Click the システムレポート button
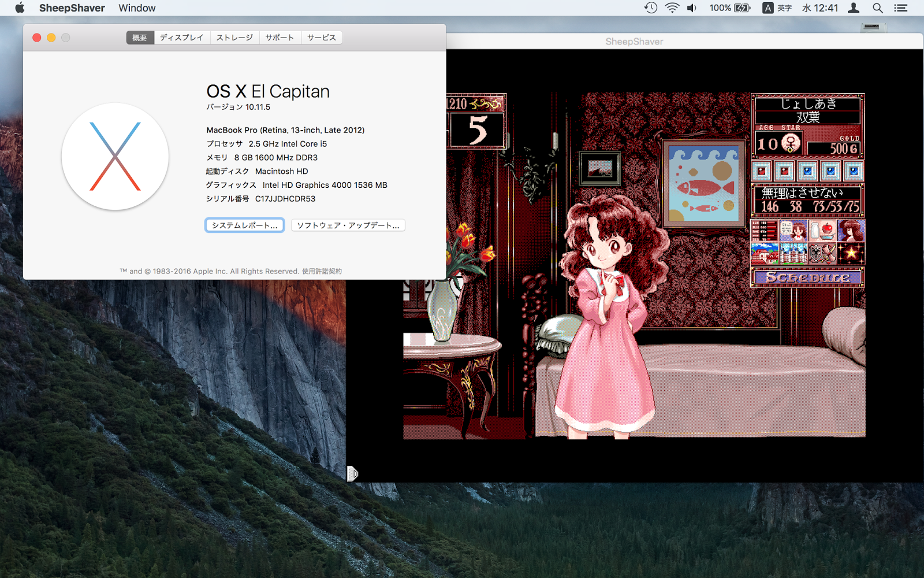This screenshot has height=578, width=924. [245, 225]
